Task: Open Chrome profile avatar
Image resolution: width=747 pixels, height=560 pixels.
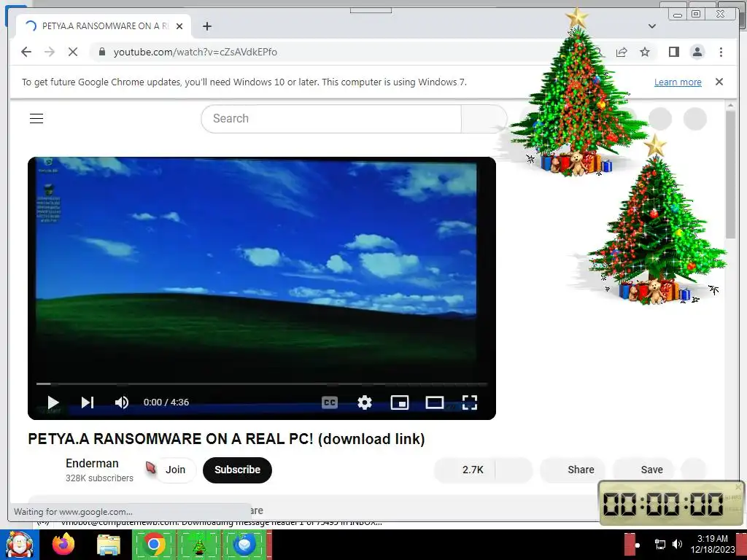Action: pos(697,52)
